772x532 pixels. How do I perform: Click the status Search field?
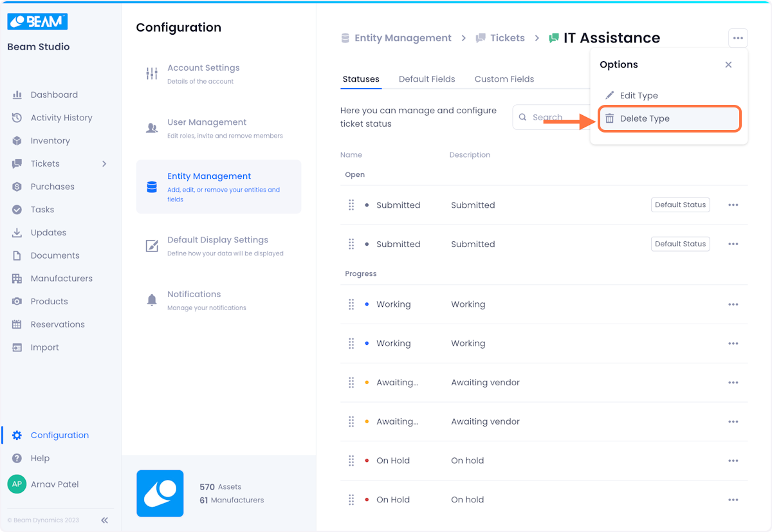point(551,118)
